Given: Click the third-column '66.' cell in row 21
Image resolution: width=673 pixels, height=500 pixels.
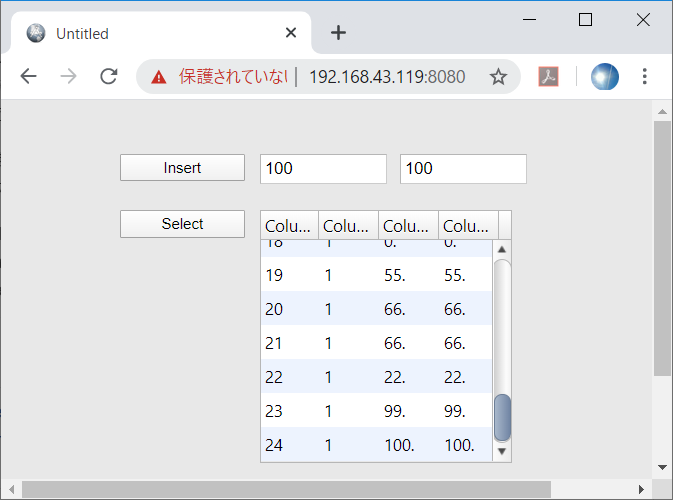Looking at the screenshot, I should pyautogui.click(x=395, y=343).
